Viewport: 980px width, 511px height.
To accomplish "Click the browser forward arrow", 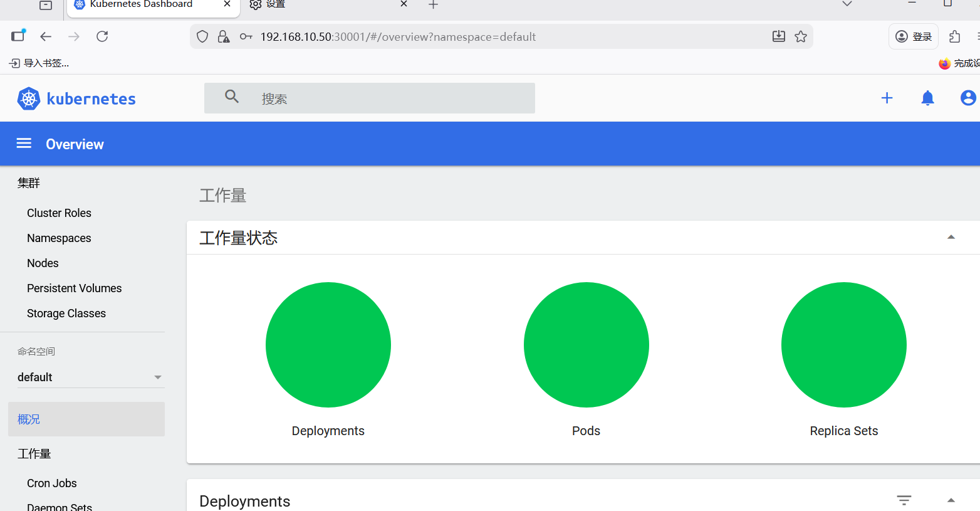I will tap(74, 36).
